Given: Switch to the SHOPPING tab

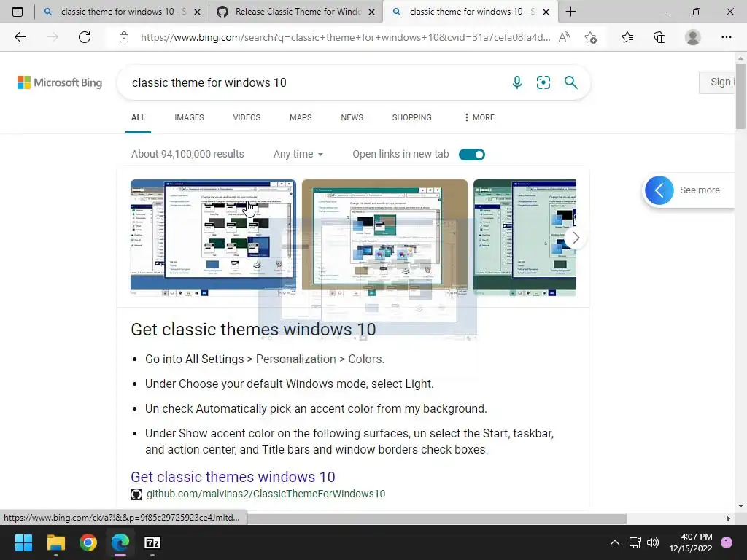Looking at the screenshot, I should pyautogui.click(x=411, y=117).
